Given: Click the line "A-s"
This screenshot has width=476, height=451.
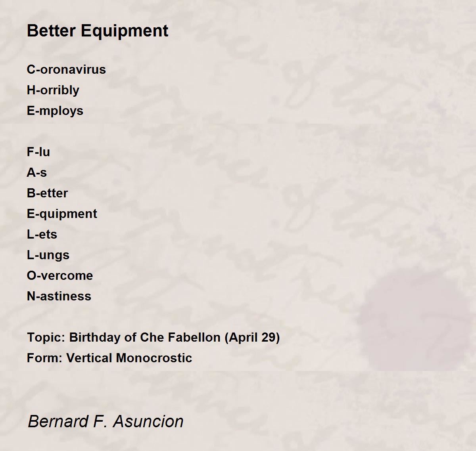Looking at the screenshot, I should pos(37,172).
